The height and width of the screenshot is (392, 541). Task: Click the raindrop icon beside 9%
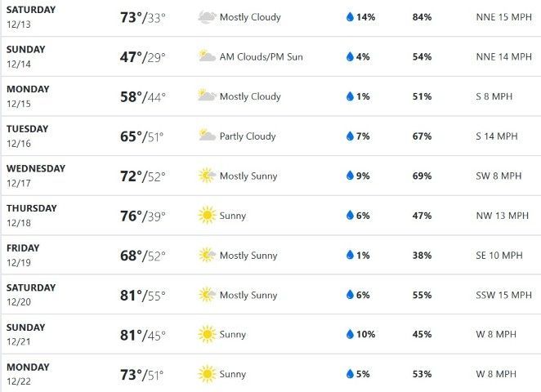pos(350,176)
